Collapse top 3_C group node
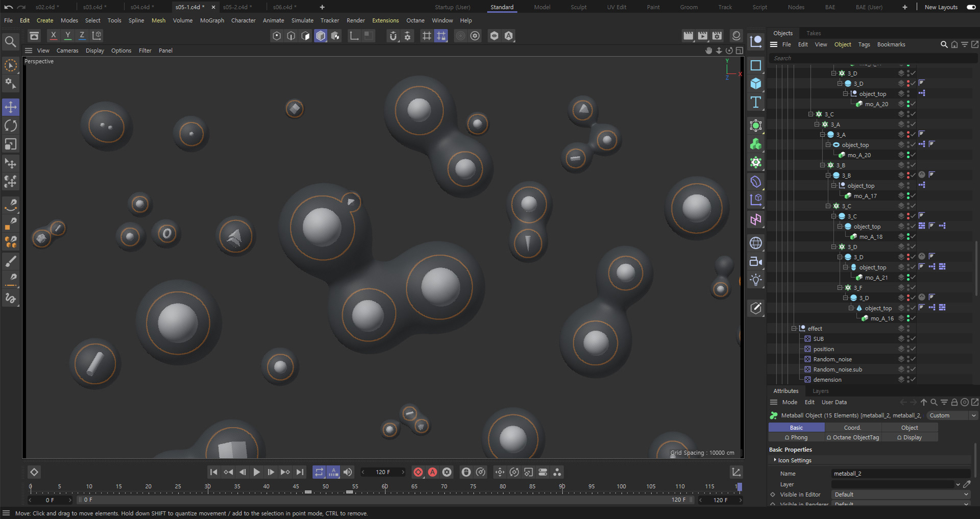This screenshot has height=519, width=980. [x=811, y=114]
